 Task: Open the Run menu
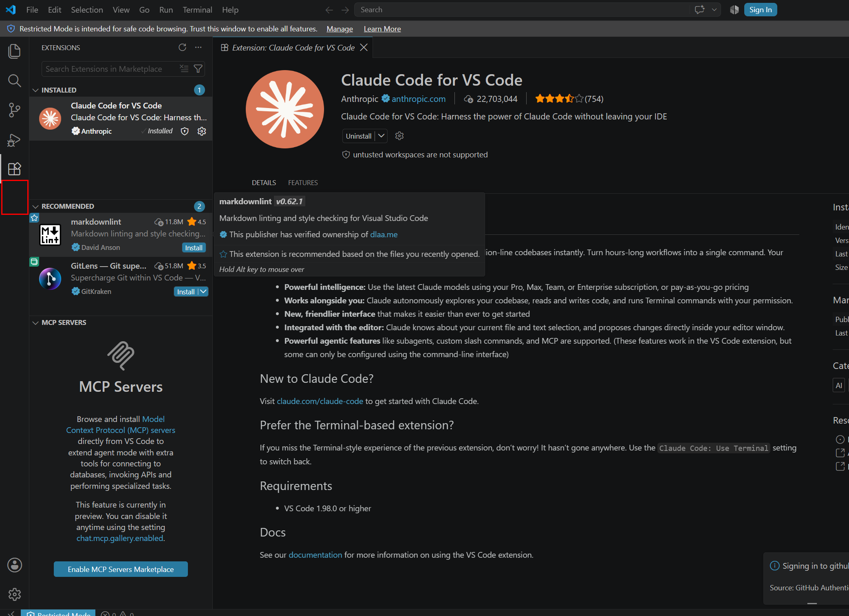[166, 10]
